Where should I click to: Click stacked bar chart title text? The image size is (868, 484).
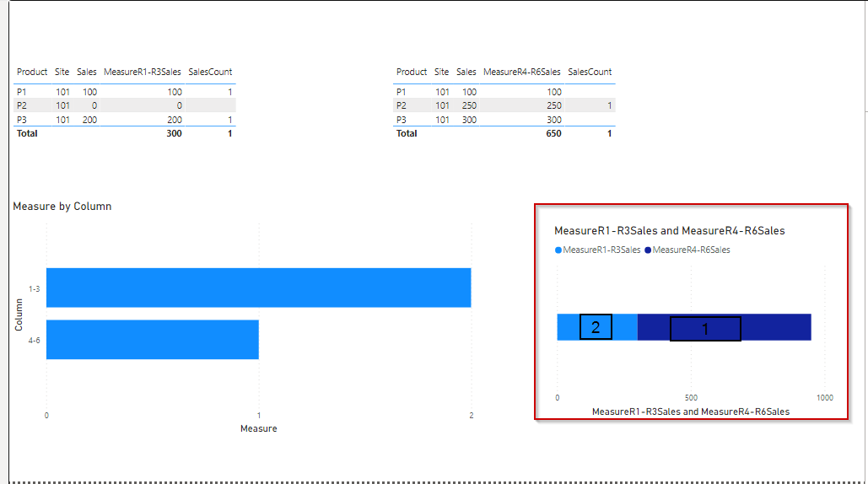point(669,231)
